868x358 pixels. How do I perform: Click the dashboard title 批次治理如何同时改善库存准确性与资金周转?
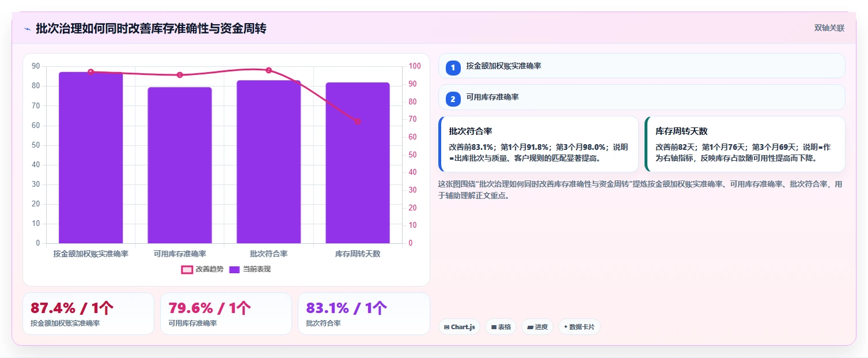coord(151,29)
